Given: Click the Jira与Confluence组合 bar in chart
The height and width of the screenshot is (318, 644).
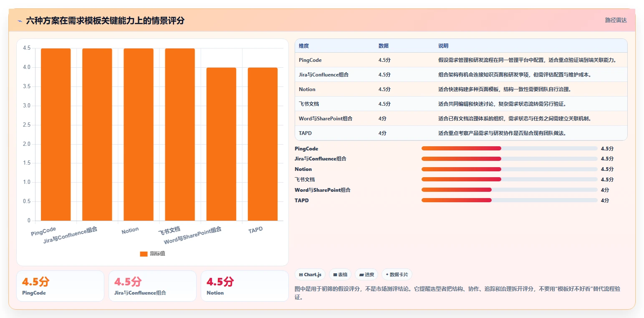Looking at the screenshot, I should [x=97, y=135].
